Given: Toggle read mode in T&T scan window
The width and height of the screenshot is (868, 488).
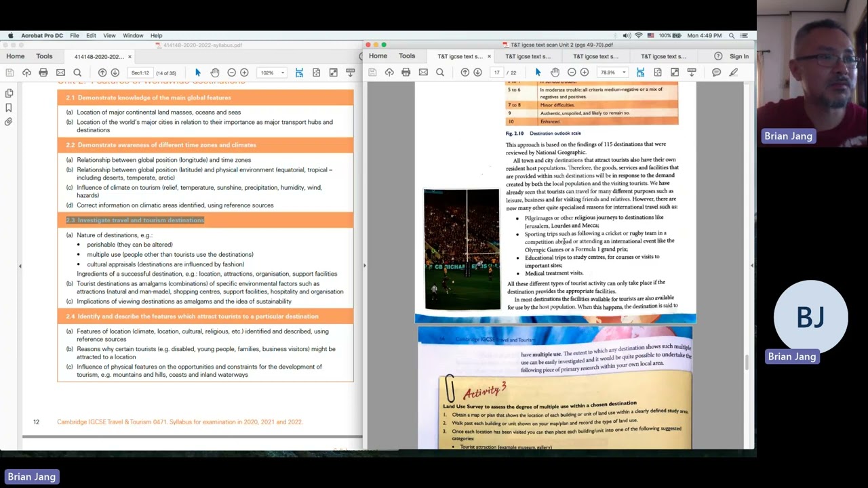Looking at the screenshot, I should point(692,73).
